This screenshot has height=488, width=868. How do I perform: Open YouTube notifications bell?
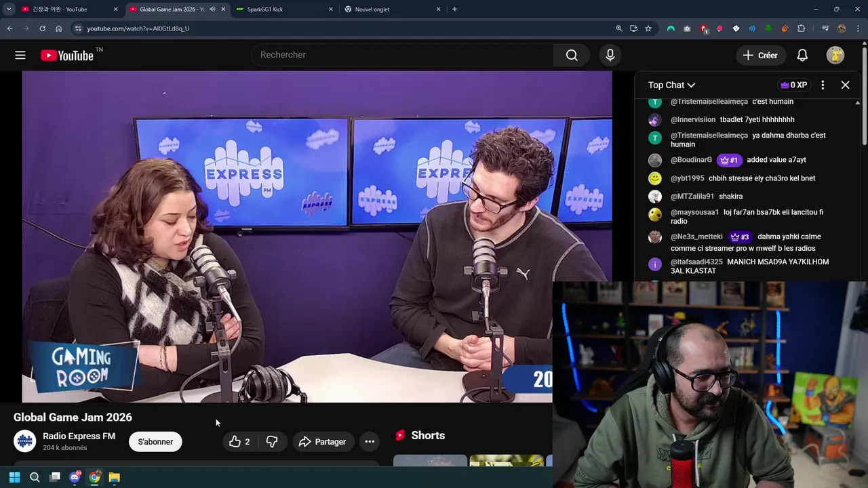tap(802, 56)
